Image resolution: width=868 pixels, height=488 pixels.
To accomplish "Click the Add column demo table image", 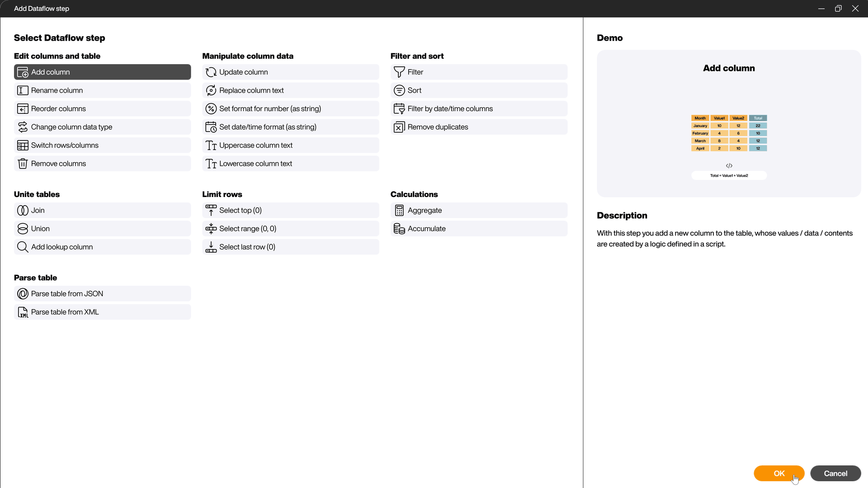I will (x=729, y=133).
